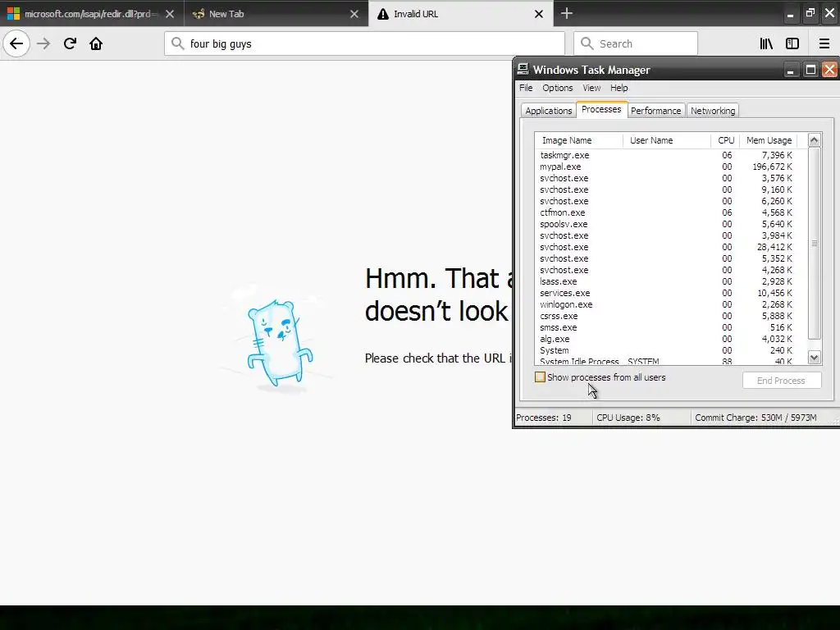Sort processes by Image Name column
The height and width of the screenshot is (630, 840).
coord(578,140)
